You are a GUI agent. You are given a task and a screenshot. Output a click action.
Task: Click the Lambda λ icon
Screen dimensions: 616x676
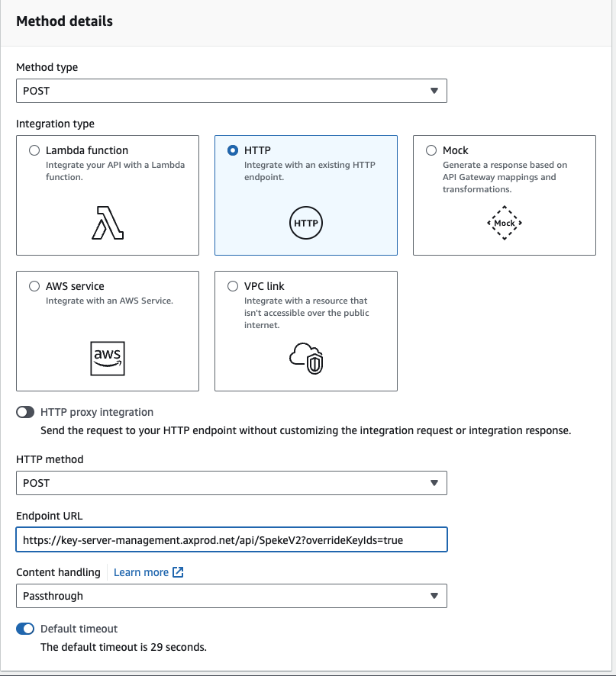coord(107,221)
